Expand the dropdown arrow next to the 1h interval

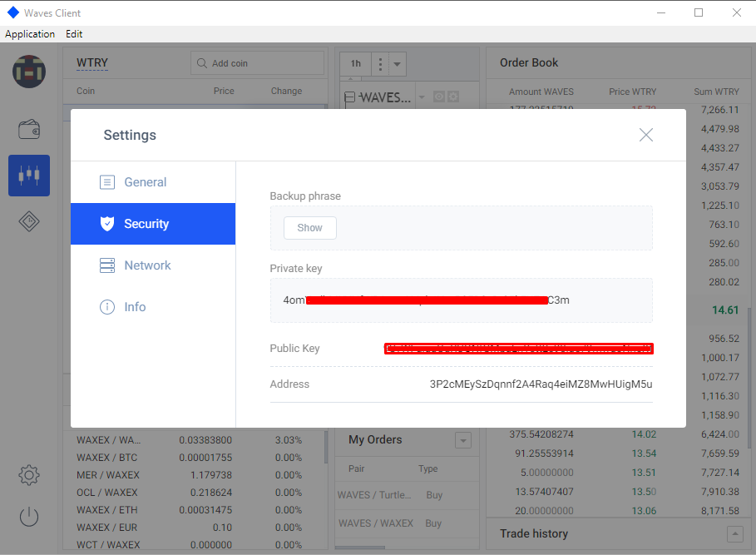click(x=398, y=63)
